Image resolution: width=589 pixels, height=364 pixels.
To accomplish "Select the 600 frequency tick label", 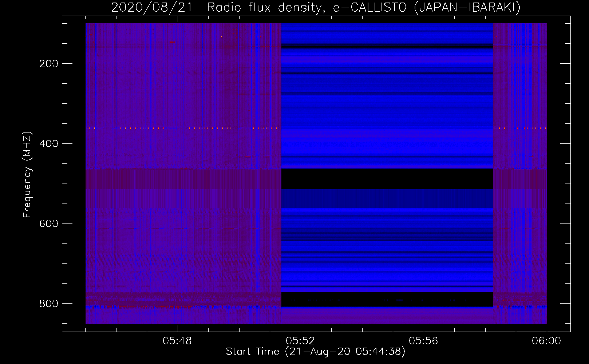I will (x=49, y=223).
